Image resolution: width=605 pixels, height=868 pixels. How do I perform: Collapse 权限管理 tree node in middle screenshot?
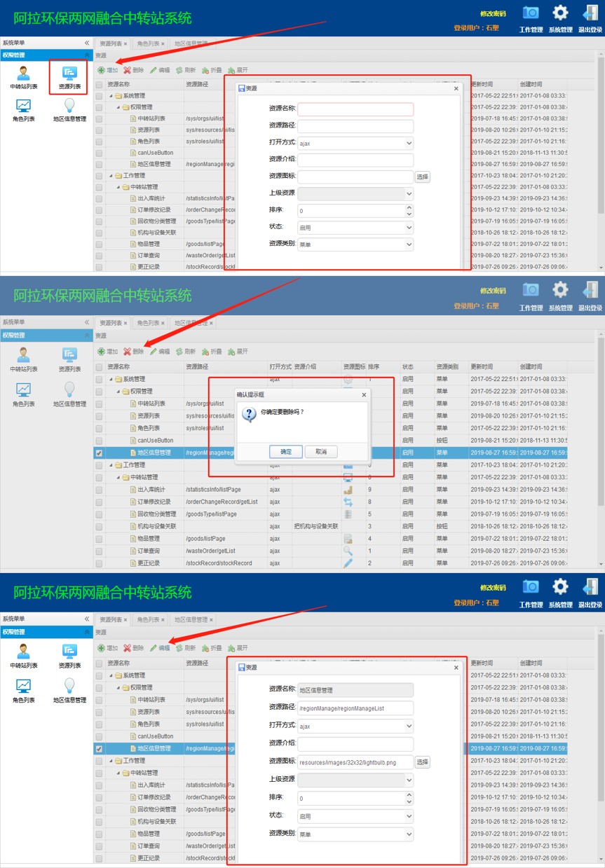pos(118,392)
